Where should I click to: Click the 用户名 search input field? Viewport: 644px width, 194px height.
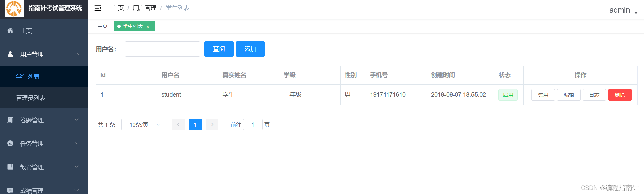(x=162, y=49)
